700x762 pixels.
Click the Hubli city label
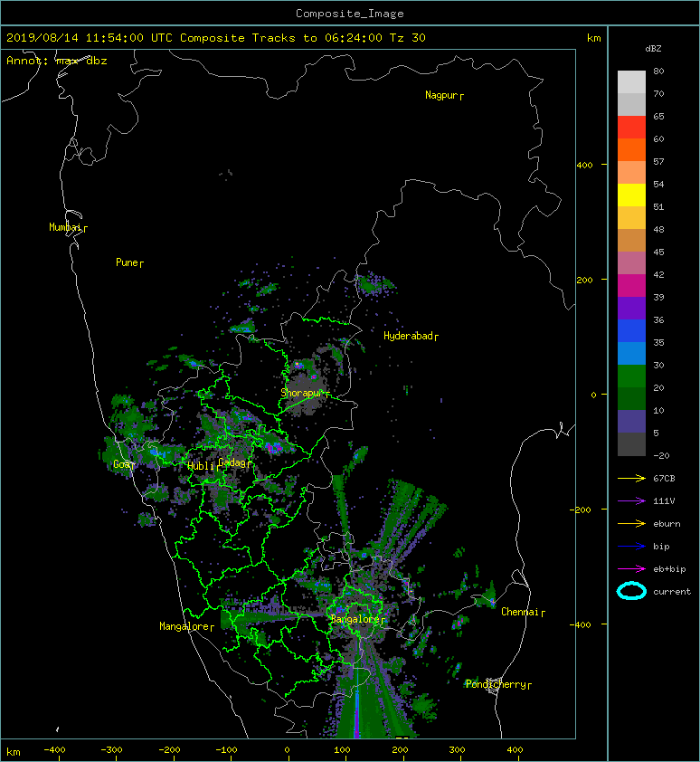201,466
